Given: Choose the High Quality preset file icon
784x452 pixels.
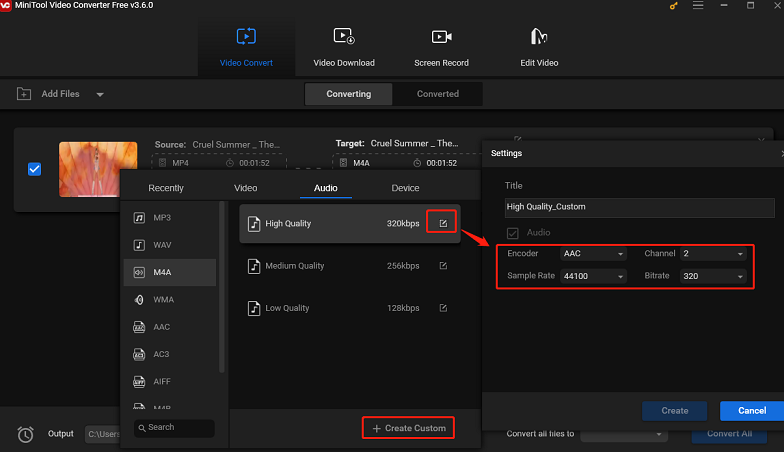Looking at the screenshot, I should pos(254,224).
